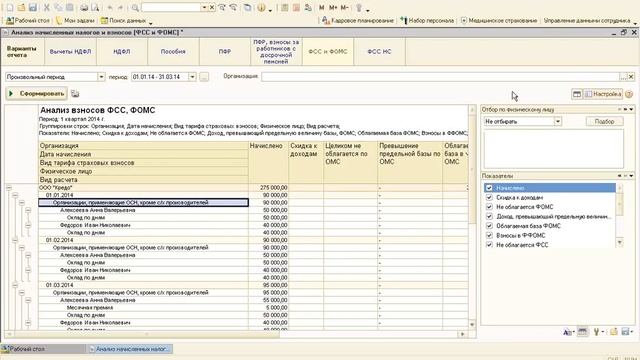Select the Алексеева Анна Валерьевна row under 01.01.2014

coord(143,210)
